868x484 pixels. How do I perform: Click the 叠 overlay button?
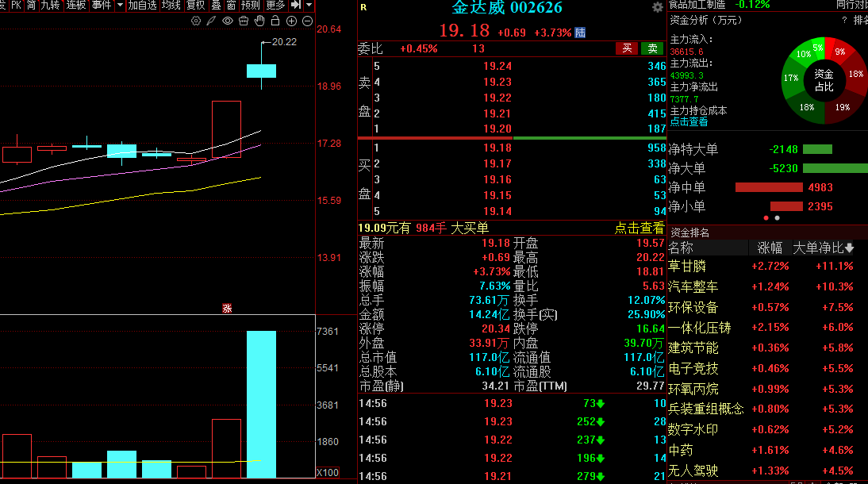coord(216,5)
